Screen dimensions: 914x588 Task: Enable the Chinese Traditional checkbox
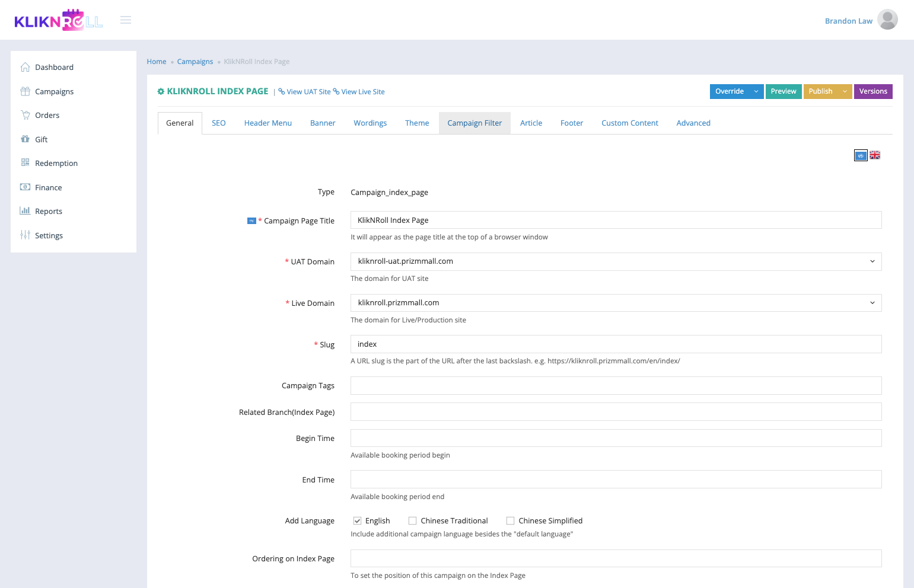(412, 521)
